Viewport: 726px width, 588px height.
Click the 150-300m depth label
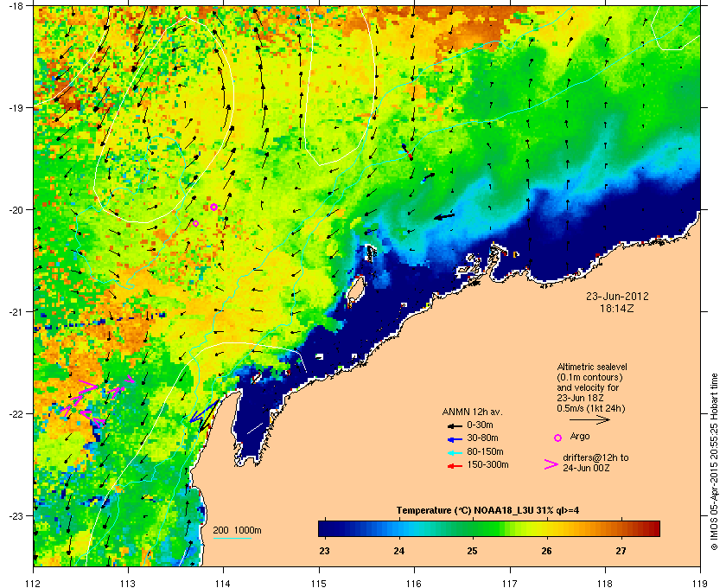click(x=487, y=464)
